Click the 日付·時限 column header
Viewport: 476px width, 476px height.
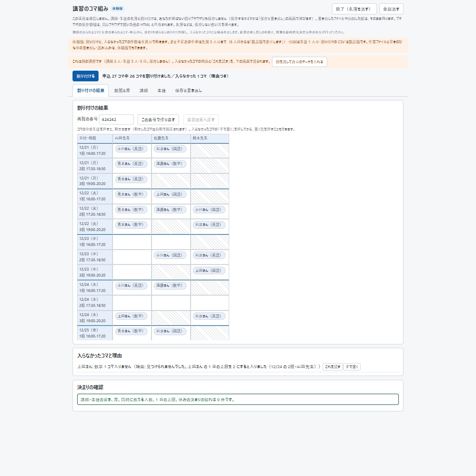tap(95, 138)
